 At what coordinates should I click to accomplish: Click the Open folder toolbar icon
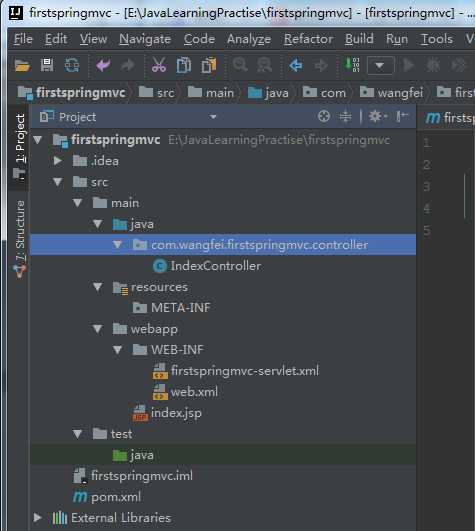22,65
